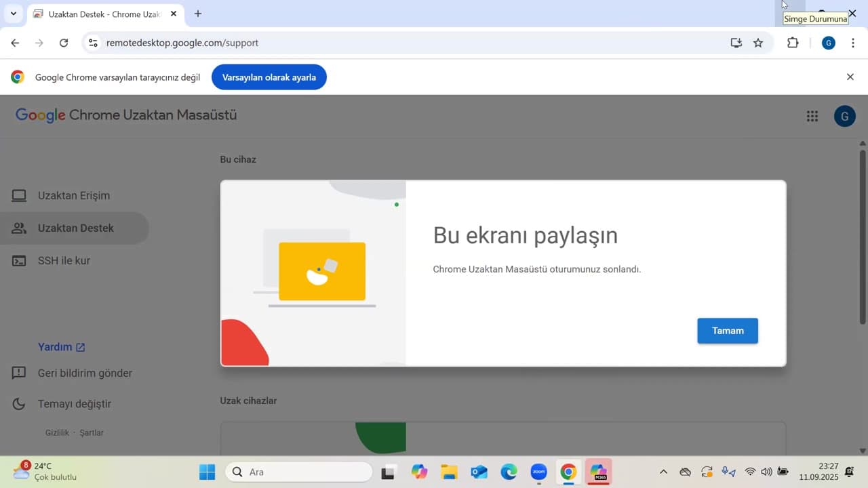Launch Microsoft Edge from the taskbar
The height and width of the screenshot is (488, 868).
click(509, 472)
